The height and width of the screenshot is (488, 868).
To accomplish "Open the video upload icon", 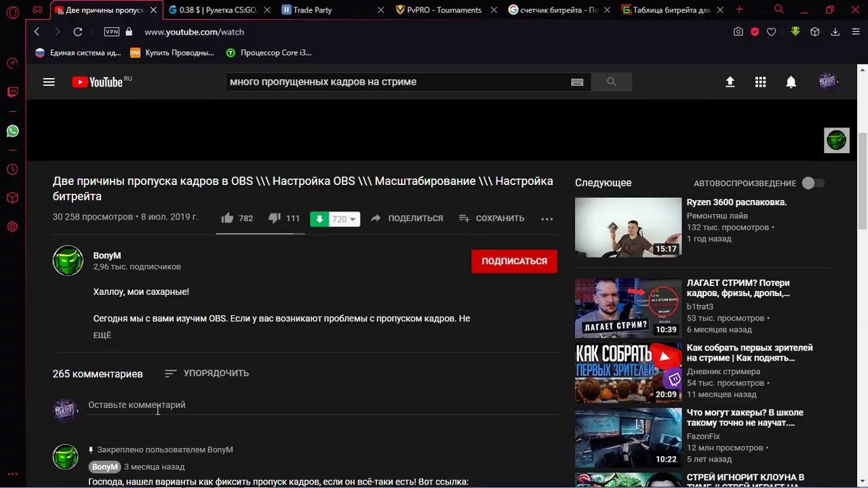I will pos(730,82).
